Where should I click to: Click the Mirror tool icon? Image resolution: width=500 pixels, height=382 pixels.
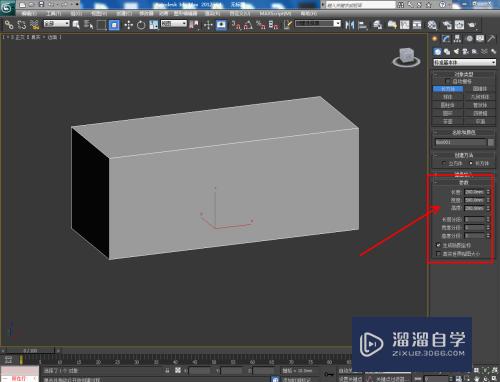(350, 25)
